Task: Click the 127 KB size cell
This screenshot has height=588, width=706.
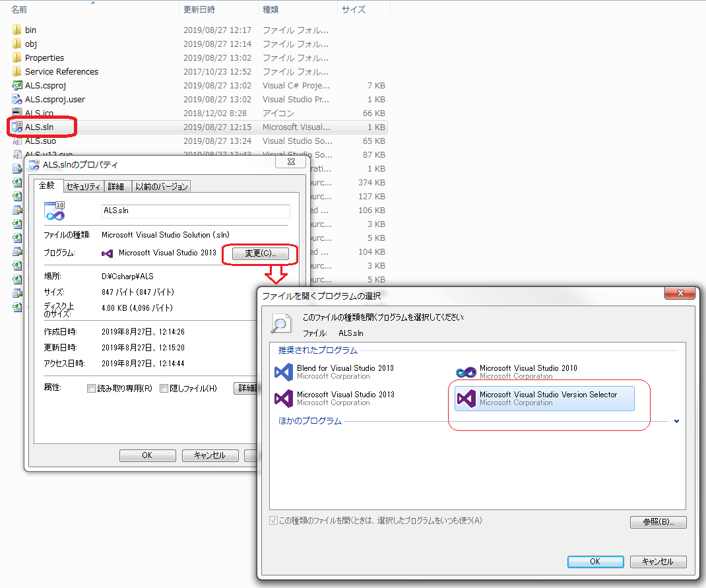Action: [371, 196]
